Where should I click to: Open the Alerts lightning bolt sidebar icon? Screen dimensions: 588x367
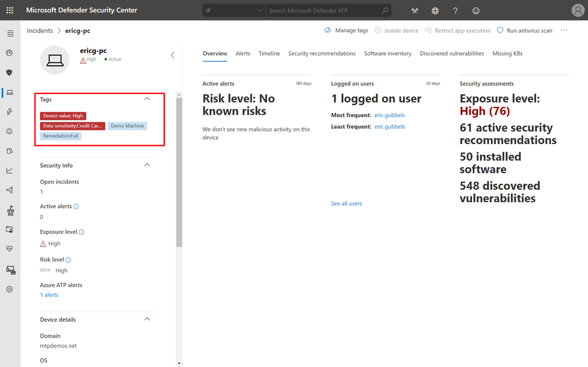9,112
